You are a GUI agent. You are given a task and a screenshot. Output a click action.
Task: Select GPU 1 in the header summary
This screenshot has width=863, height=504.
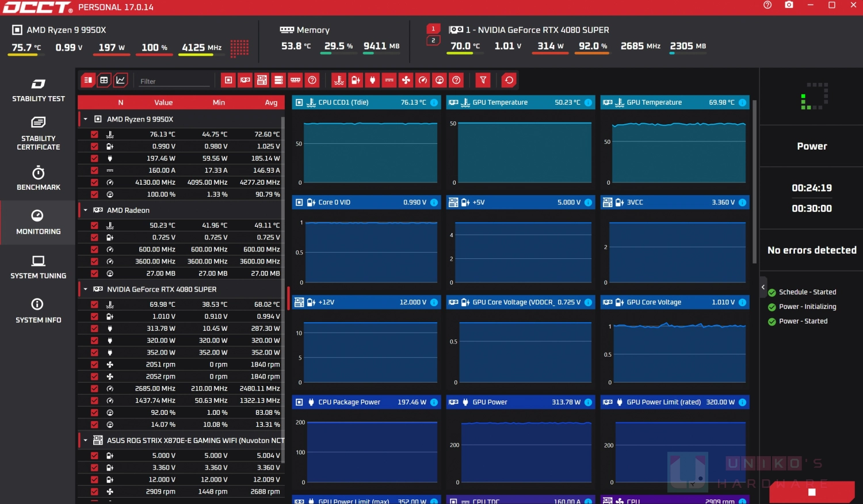(x=433, y=29)
